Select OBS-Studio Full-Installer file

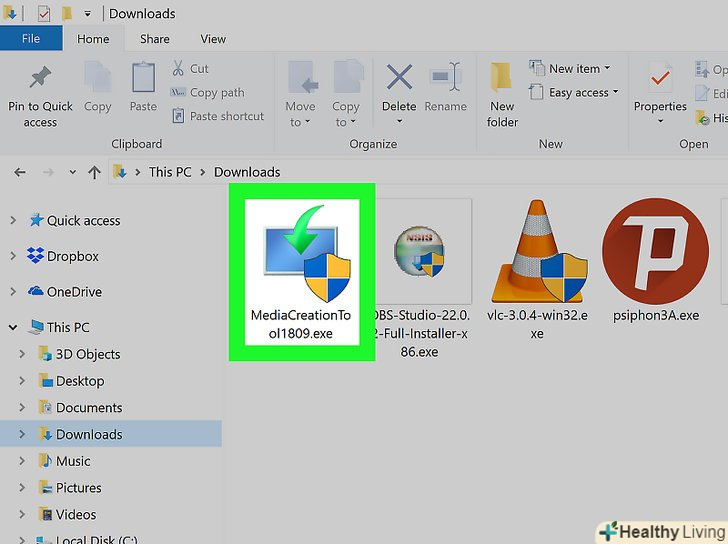point(419,278)
